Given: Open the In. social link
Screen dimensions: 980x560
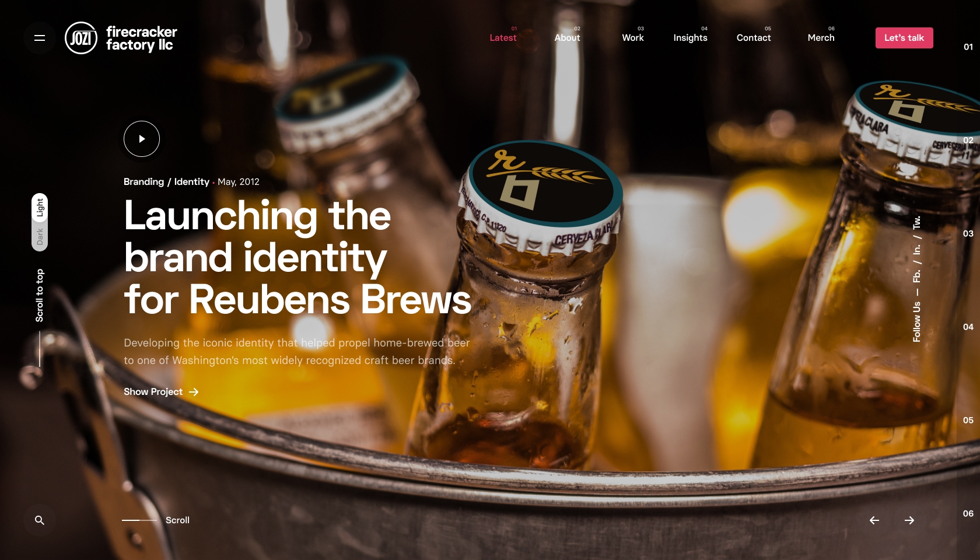Looking at the screenshot, I should click(916, 249).
